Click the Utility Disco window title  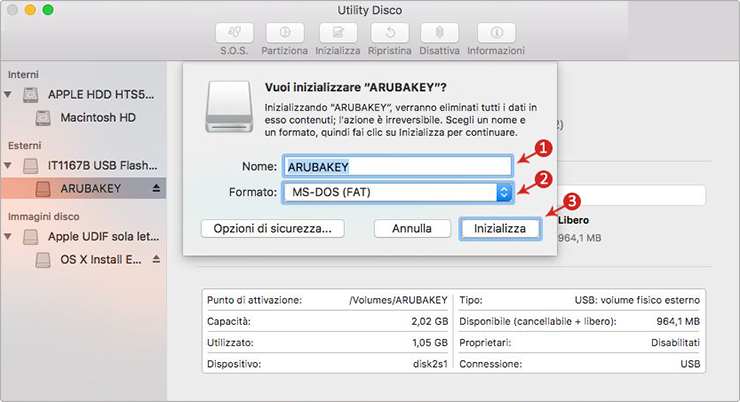click(370, 10)
